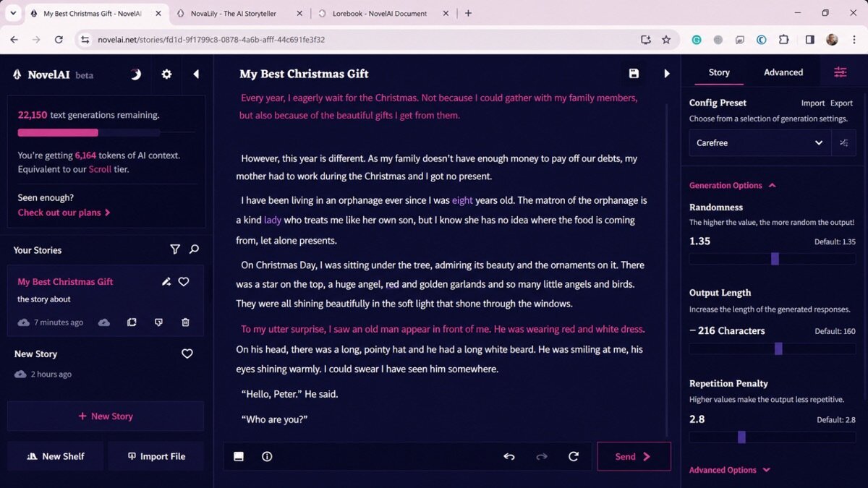Click the highlighted word eight in story

click(x=462, y=200)
